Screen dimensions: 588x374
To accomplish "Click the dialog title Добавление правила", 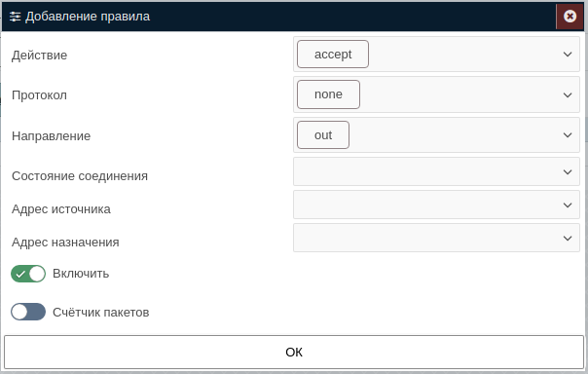I will point(88,17).
